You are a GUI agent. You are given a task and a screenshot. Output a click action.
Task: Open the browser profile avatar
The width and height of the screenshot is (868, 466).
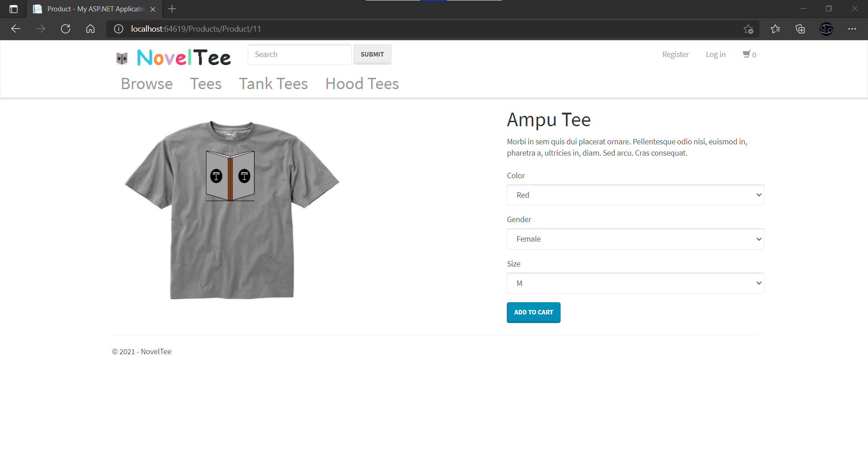point(826,29)
